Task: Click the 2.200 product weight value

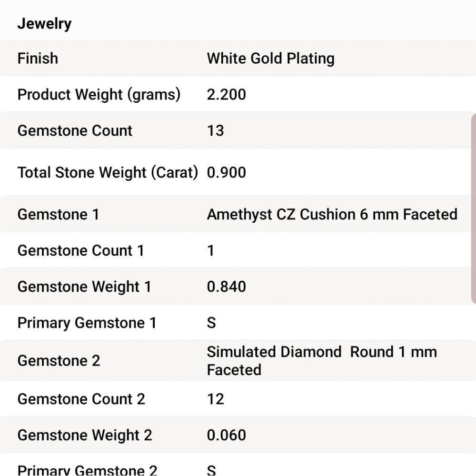Action: 226,94
